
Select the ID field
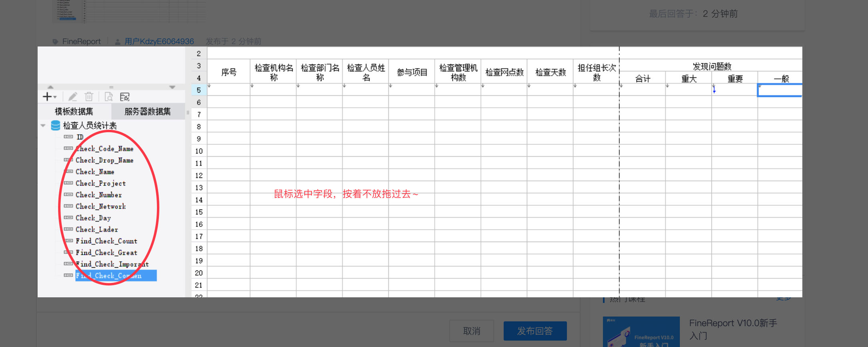point(80,137)
